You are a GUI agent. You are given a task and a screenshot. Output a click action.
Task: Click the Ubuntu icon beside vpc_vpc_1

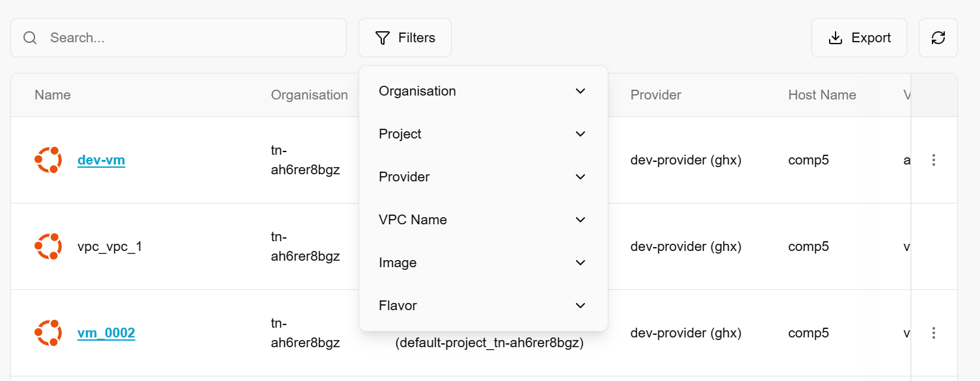[x=48, y=246]
